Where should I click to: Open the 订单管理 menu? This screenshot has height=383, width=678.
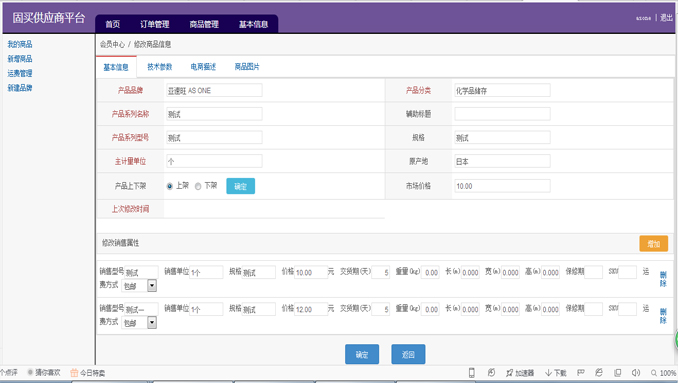click(x=154, y=24)
